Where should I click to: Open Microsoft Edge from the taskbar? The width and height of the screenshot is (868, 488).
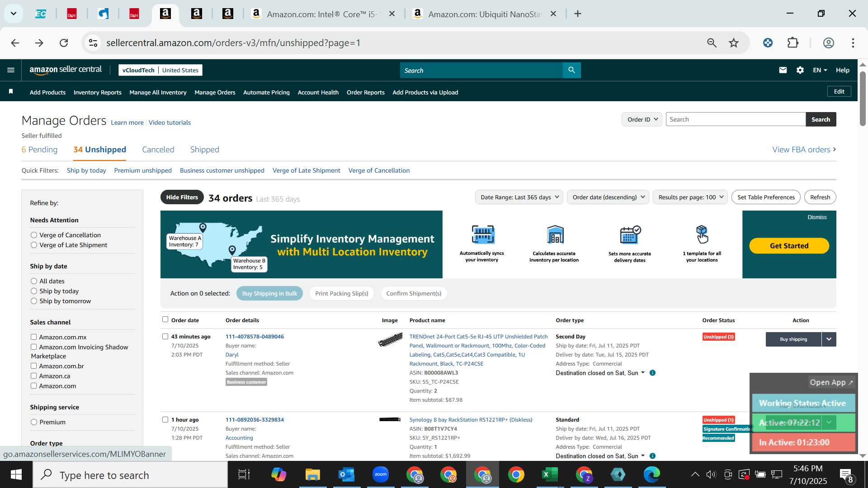(652, 474)
